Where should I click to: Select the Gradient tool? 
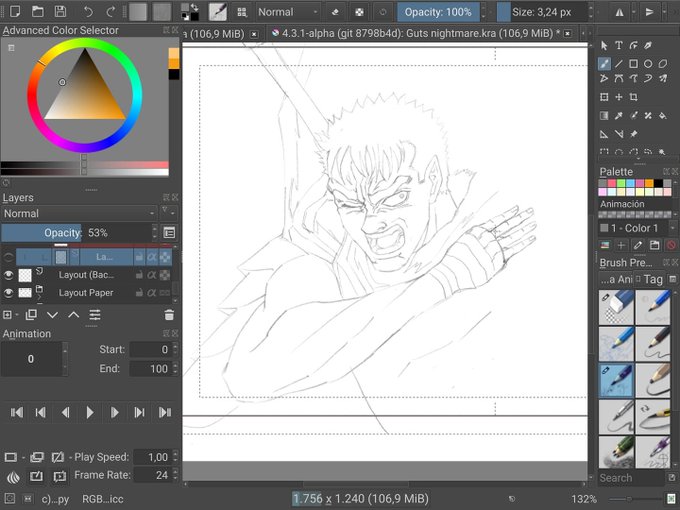pos(604,116)
